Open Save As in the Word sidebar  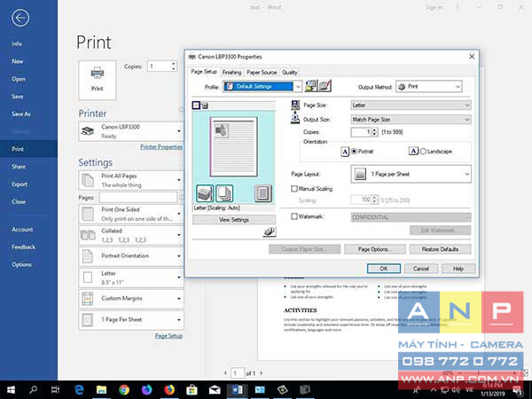(x=21, y=114)
